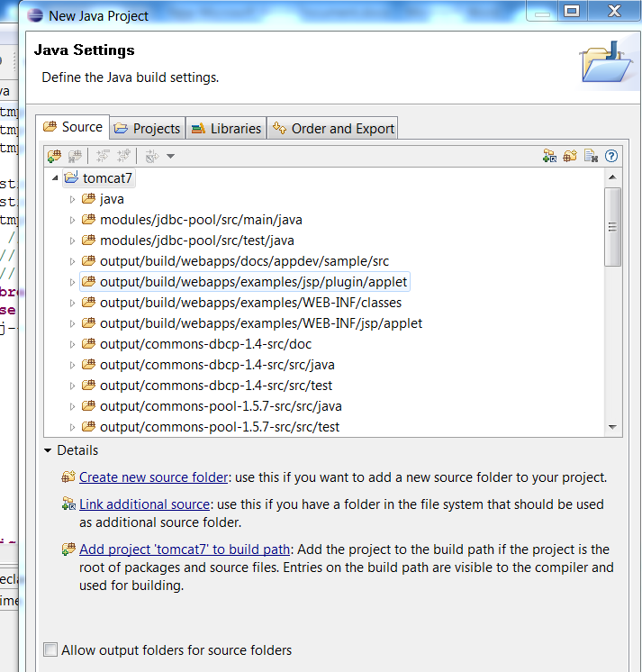Collapse the Details section

click(48, 450)
